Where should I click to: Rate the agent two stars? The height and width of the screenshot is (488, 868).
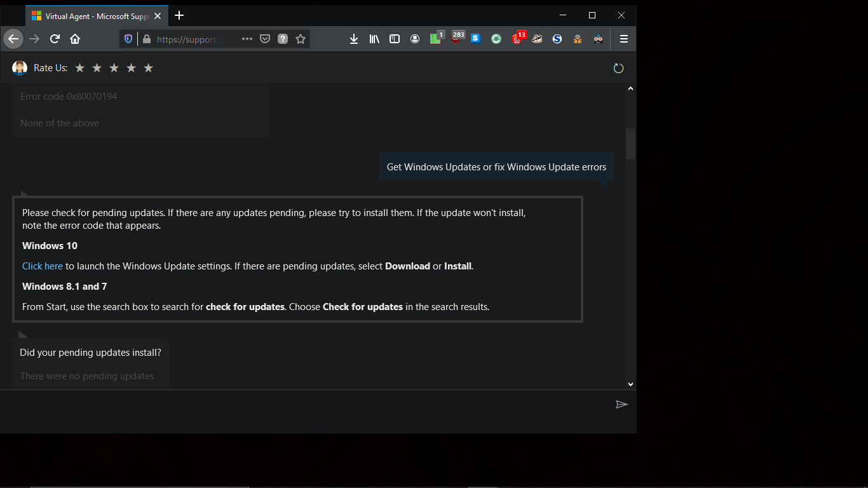pos(97,68)
